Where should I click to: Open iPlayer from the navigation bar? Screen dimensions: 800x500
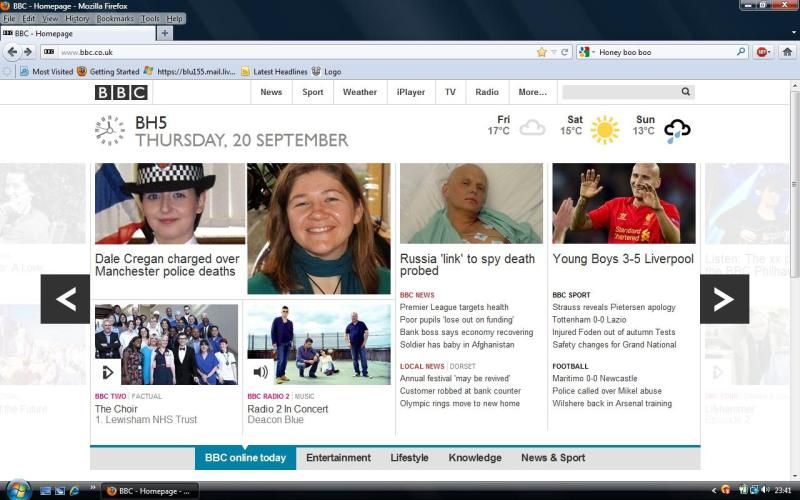(x=411, y=92)
